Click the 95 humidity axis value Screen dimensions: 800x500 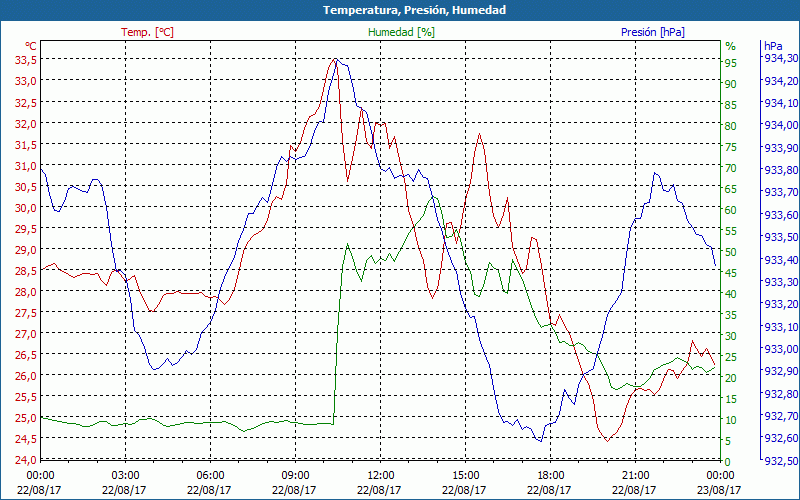coord(731,63)
